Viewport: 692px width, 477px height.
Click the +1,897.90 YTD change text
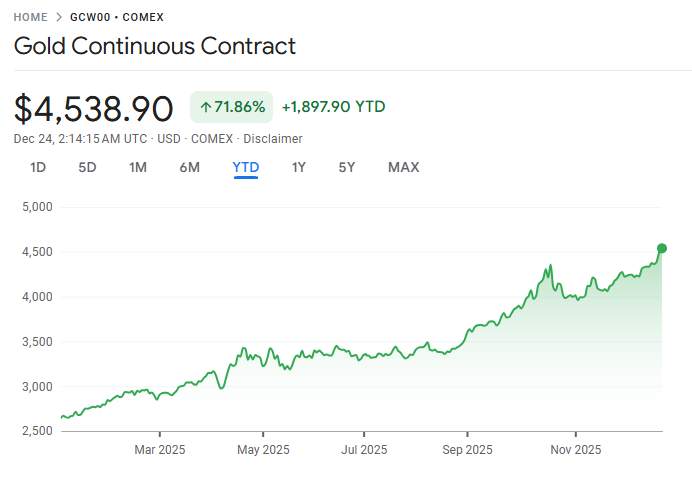tap(333, 107)
